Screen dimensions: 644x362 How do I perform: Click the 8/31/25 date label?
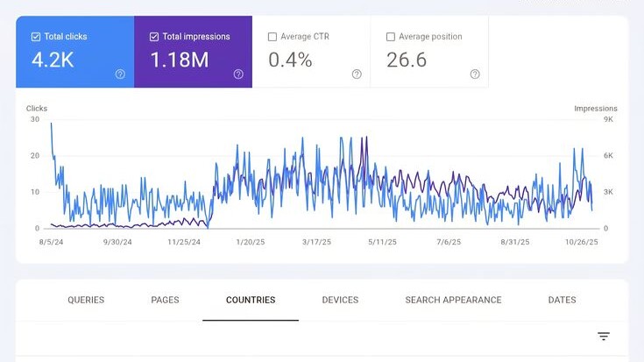click(x=515, y=242)
